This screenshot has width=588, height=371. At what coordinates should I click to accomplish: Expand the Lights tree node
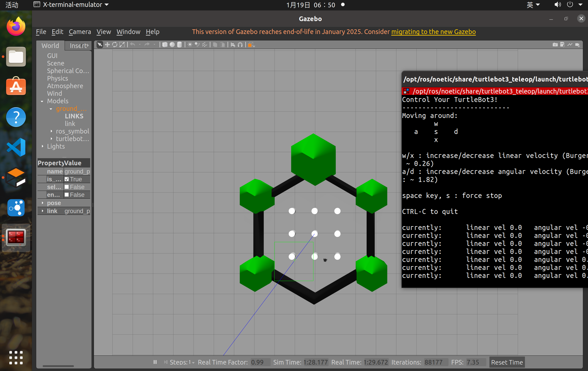click(x=42, y=146)
